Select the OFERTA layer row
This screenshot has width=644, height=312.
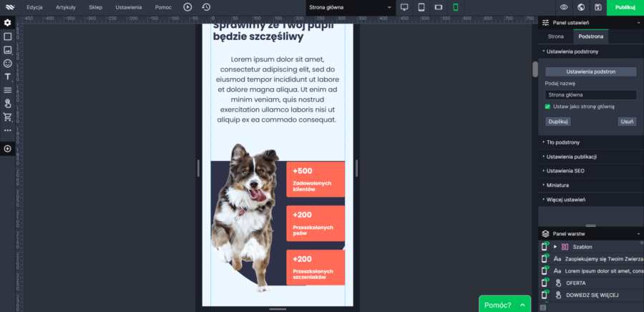click(591, 283)
